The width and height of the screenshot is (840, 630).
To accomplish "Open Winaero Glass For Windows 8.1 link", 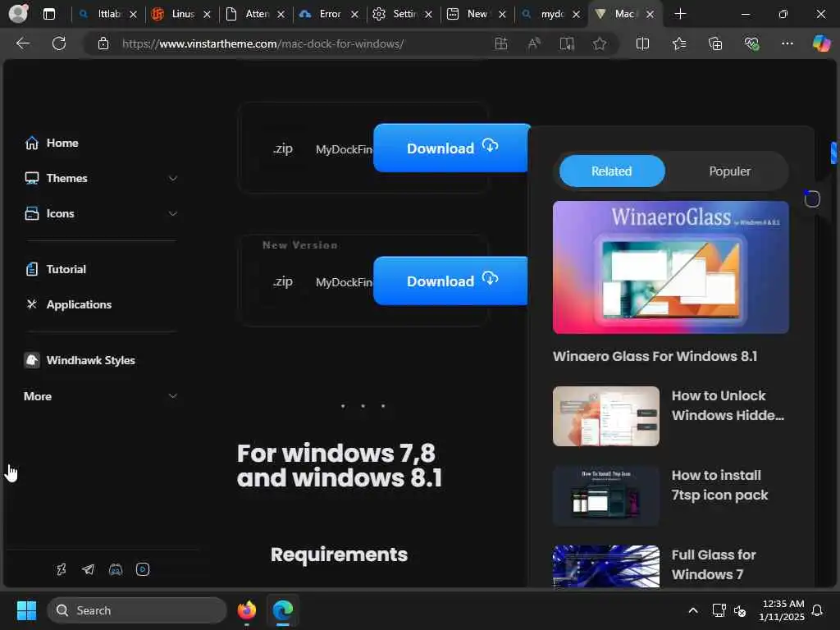I will click(655, 356).
